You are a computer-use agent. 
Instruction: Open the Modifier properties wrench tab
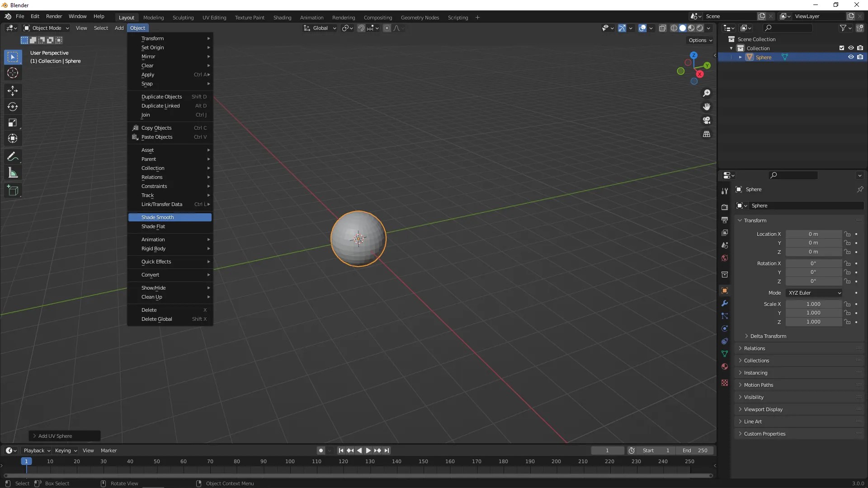[725, 303]
